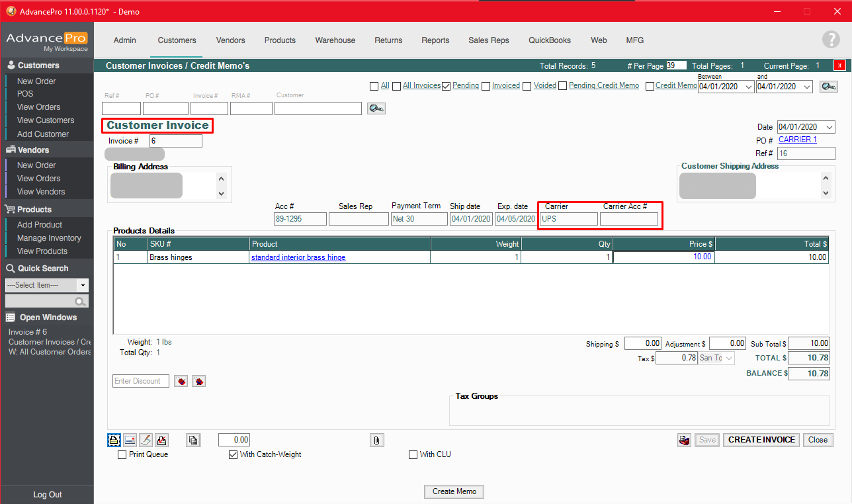
Task: Click the export/save red printer icon near Save
Action: coord(684,440)
